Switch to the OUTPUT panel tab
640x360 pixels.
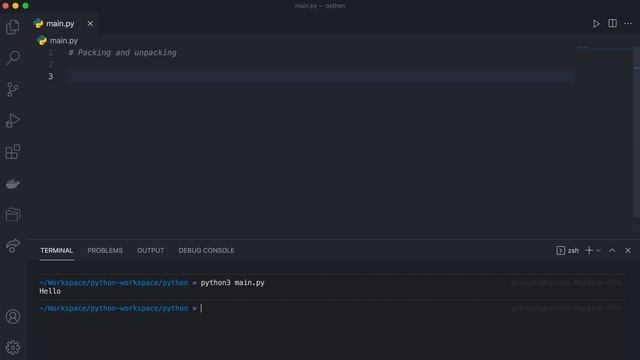[x=150, y=251]
